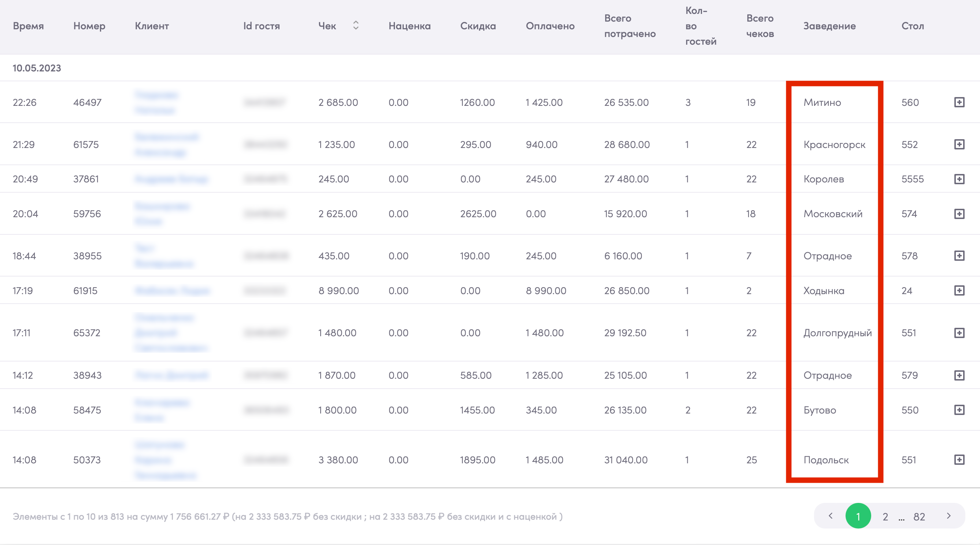
Task: Toggle sort arrows beside the Чек column
Action: tap(356, 26)
